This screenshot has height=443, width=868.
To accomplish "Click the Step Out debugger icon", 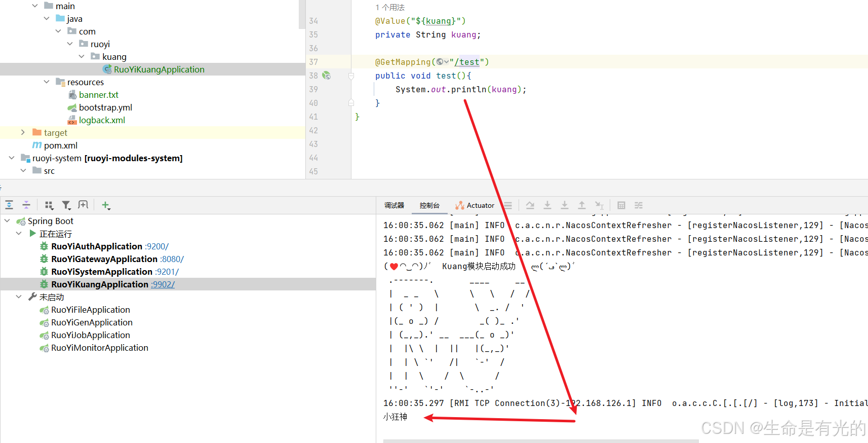I will (x=582, y=205).
